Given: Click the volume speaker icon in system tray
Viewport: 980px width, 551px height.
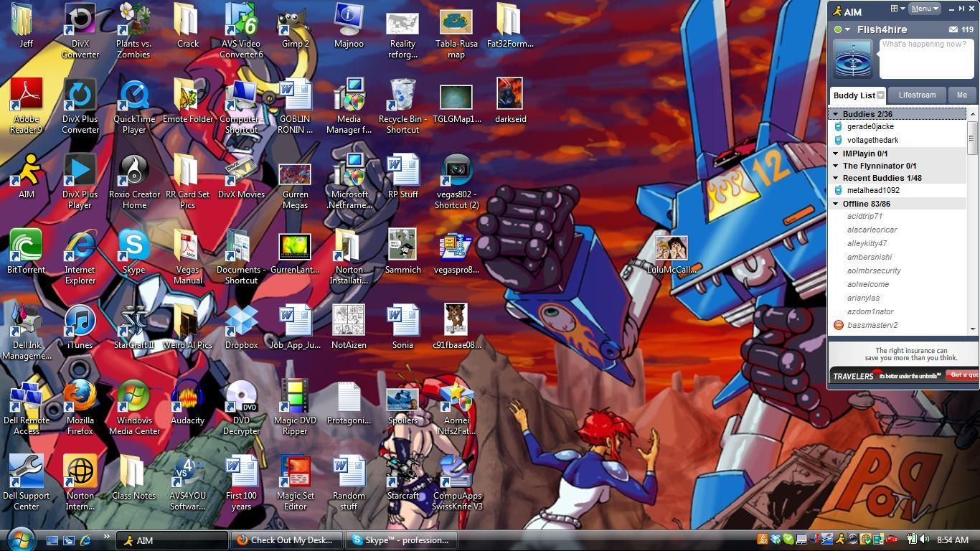Looking at the screenshot, I should tap(924, 540).
